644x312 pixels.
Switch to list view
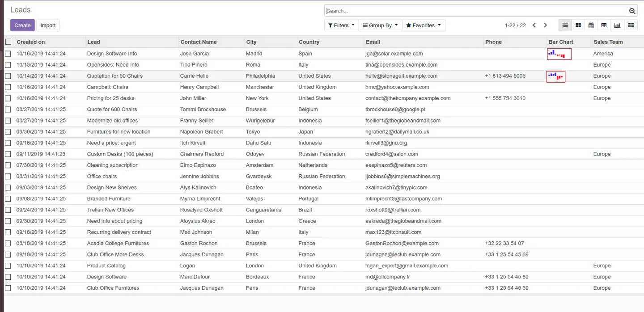coord(565,25)
